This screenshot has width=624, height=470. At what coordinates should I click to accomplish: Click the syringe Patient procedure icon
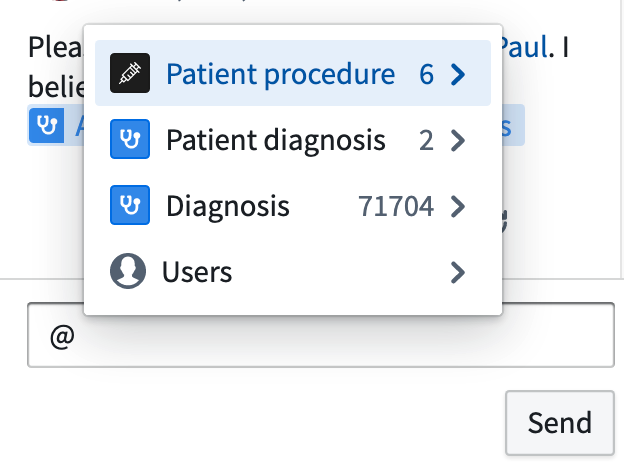[x=130, y=73]
